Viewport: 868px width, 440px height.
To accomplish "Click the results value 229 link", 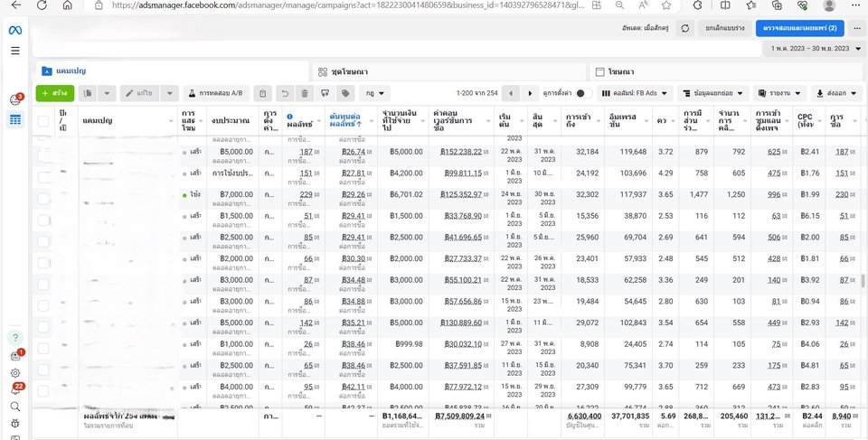I will [x=307, y=194].
